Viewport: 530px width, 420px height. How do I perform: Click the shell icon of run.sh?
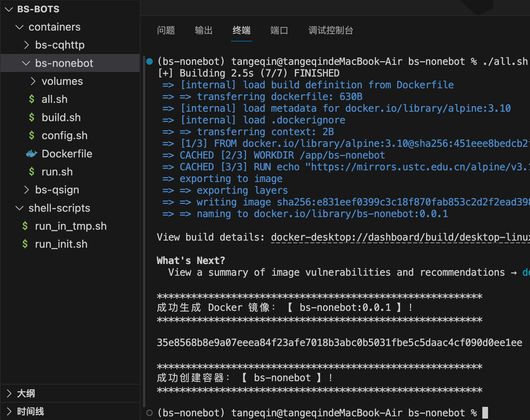click(32, 172)
